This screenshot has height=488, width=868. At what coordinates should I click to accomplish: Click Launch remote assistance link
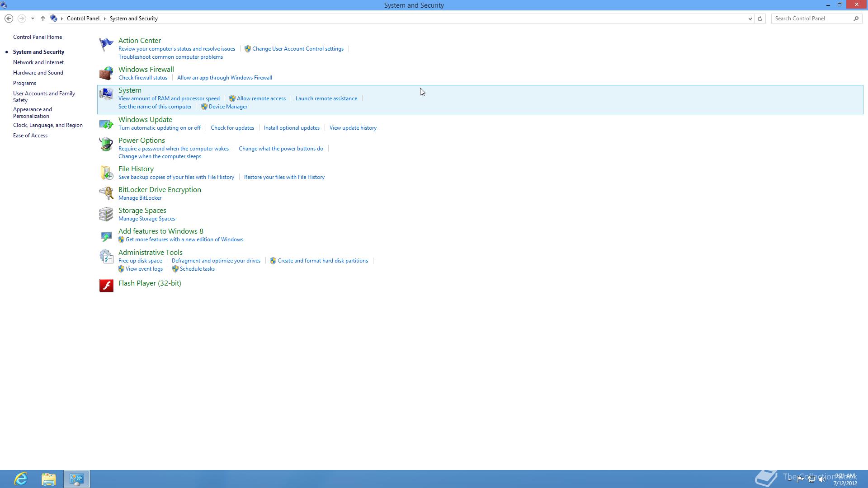click(x=326, y=99)
